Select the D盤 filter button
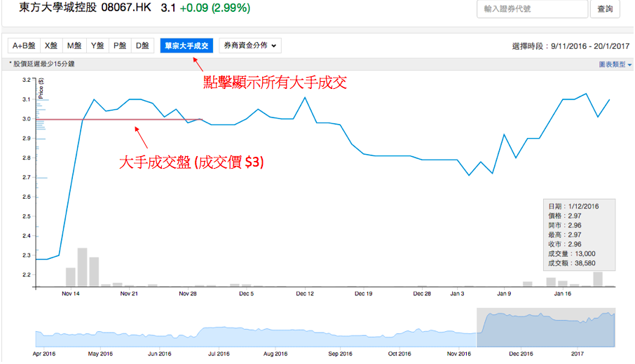 point(142,45)
